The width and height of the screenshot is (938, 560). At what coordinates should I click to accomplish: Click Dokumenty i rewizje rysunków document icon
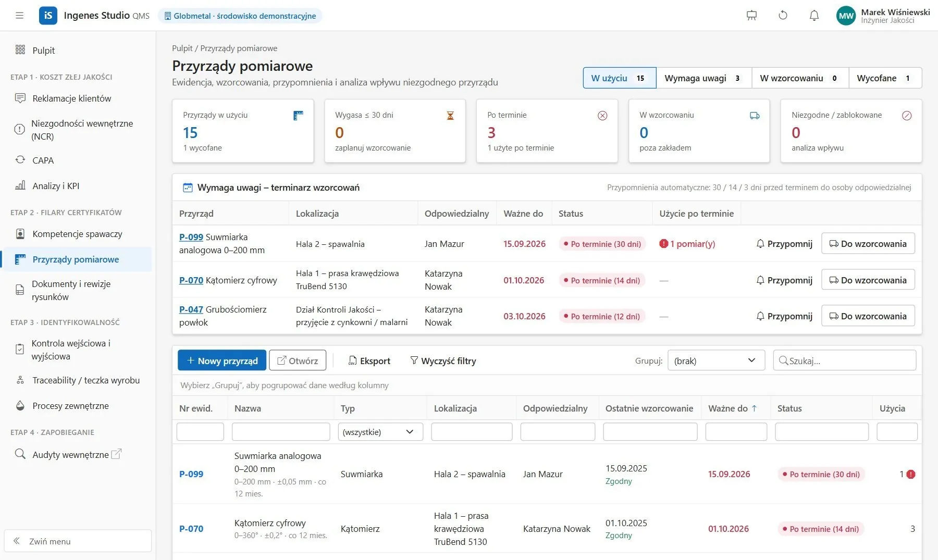20,290
